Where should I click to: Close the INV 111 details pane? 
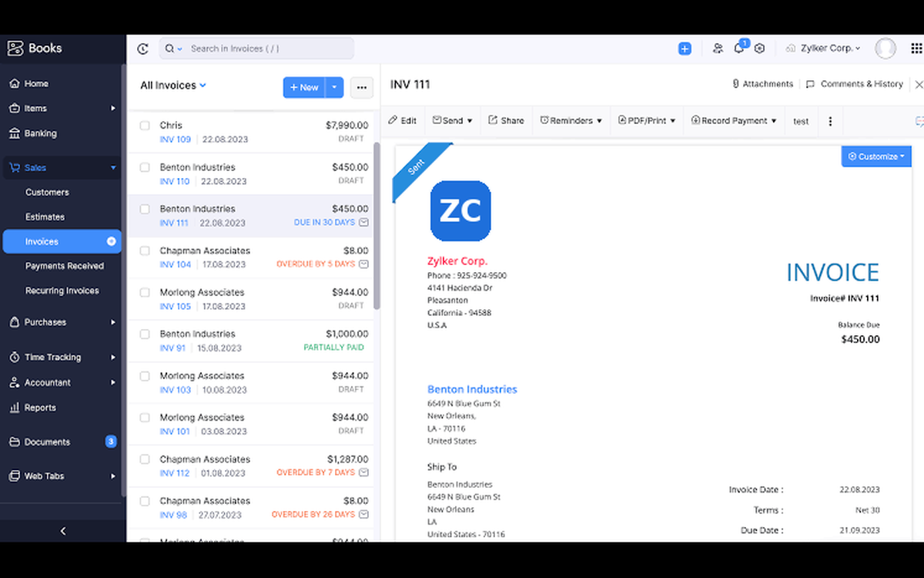coord(919,84)
